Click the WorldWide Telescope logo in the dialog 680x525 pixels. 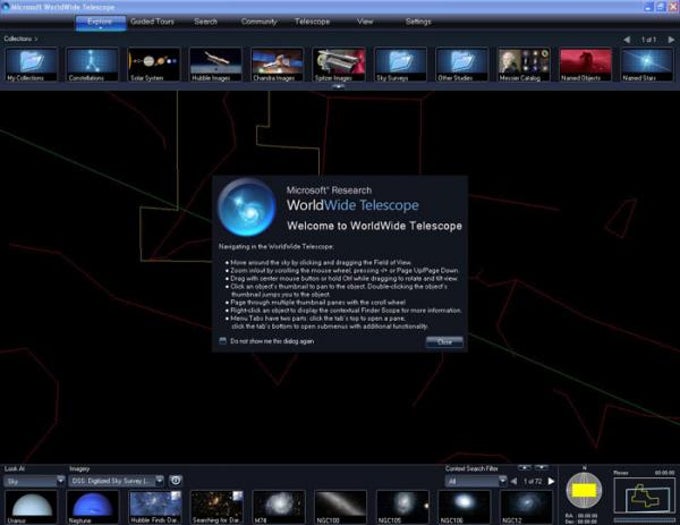(x=247, y=207)
